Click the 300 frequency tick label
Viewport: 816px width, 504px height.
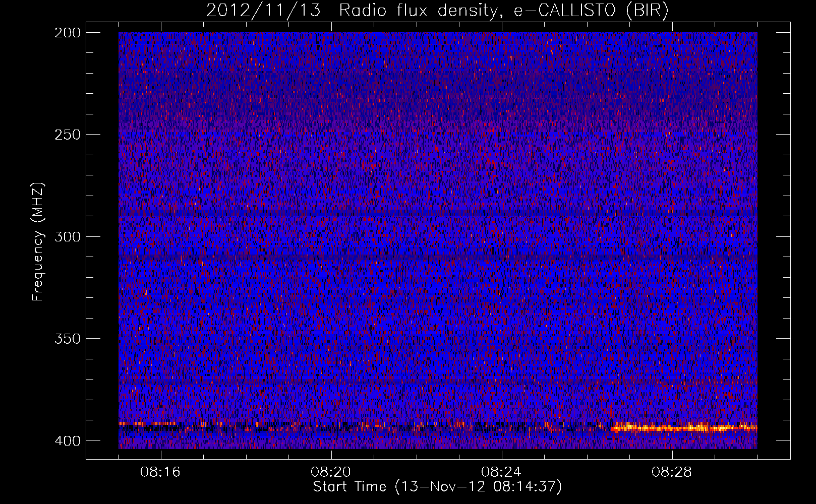pos(67,236)
